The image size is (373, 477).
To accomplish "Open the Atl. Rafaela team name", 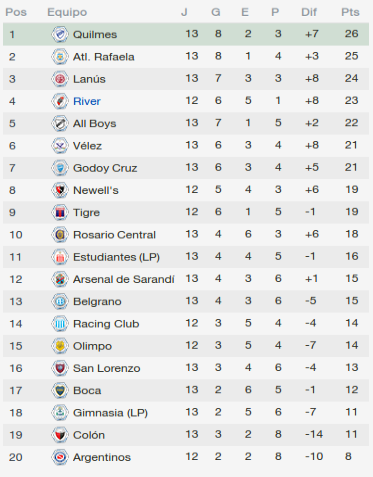I will (104, 57).
